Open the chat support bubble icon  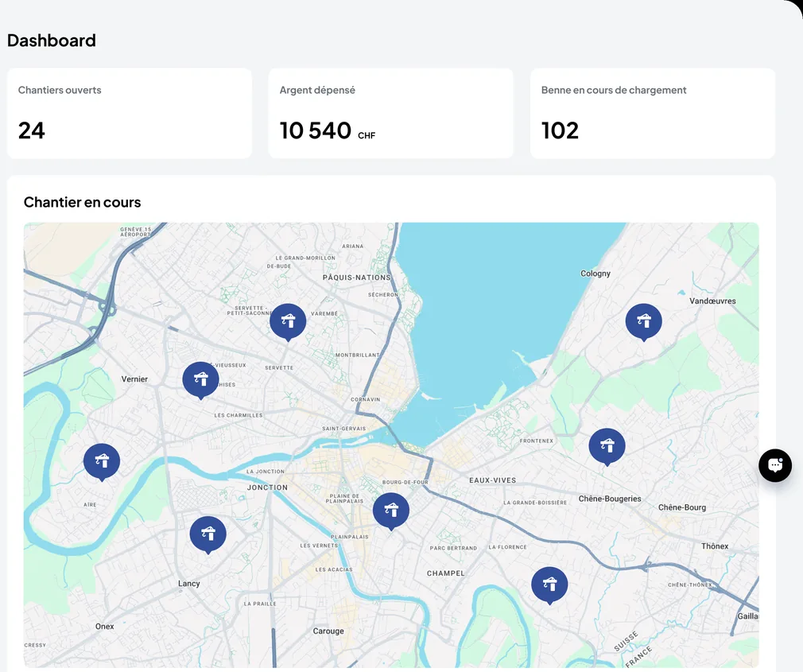[775, 465]
